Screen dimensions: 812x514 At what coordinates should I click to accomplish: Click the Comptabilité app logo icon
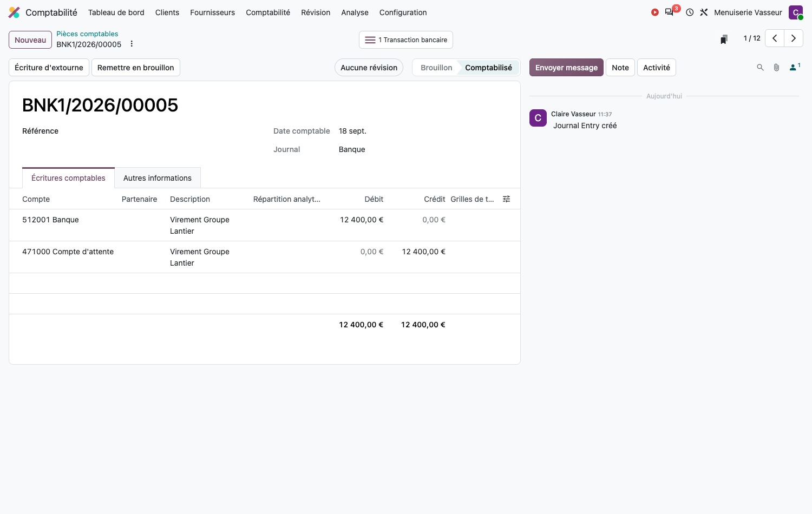(14, 12)
